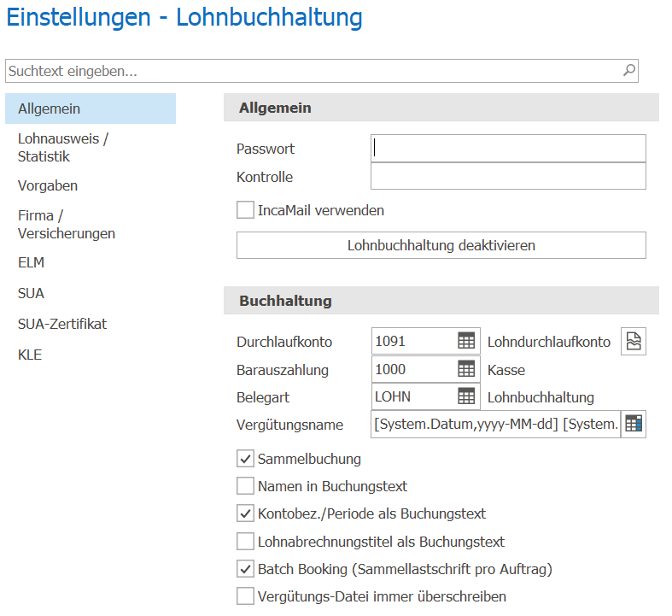672x616 pixels.
Task: Click Lohnbuchhaltung deaktivieren button
Action: (x=441, y=245)
